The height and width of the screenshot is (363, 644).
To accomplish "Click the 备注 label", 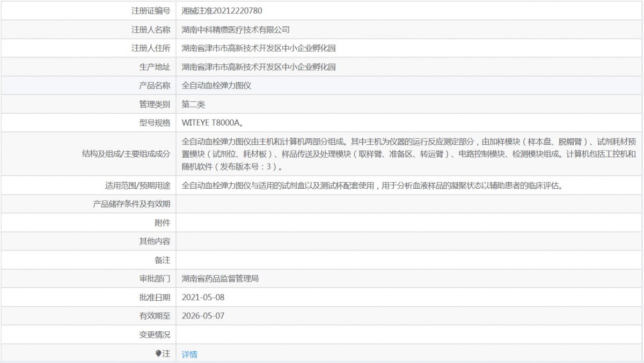I will [x=163, y=260].
